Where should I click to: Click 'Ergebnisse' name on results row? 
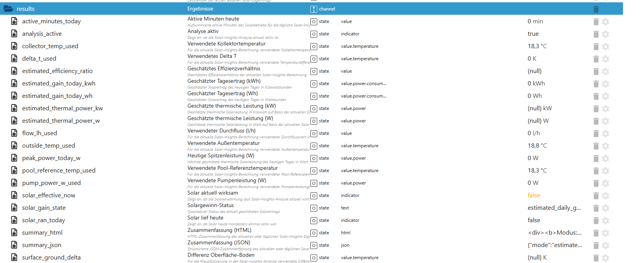click(200, 9)
